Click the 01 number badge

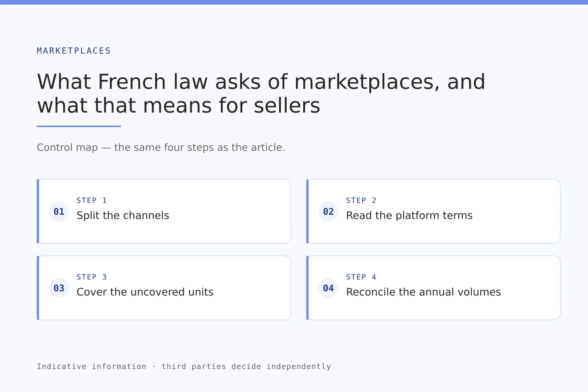click(59, 211)
